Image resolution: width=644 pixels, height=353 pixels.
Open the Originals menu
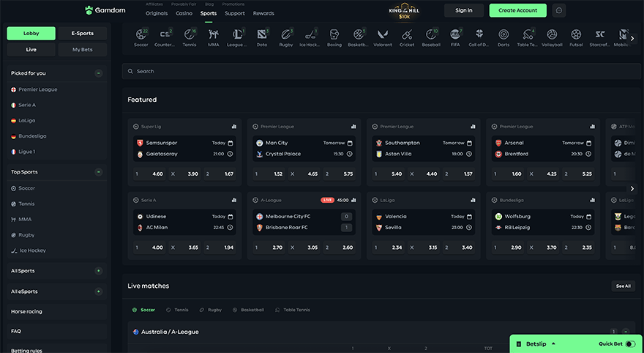[157, 13]
